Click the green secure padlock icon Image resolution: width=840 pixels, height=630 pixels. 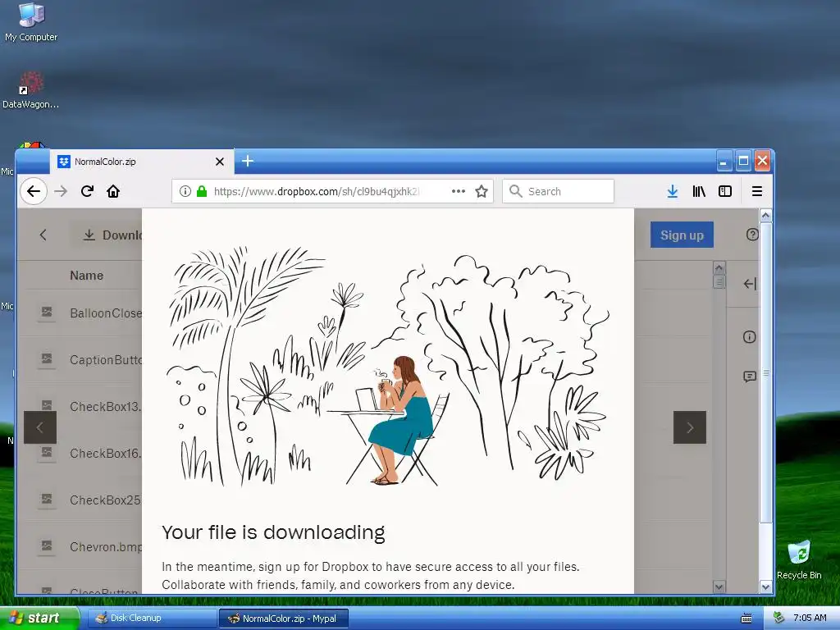click(202, 191)
